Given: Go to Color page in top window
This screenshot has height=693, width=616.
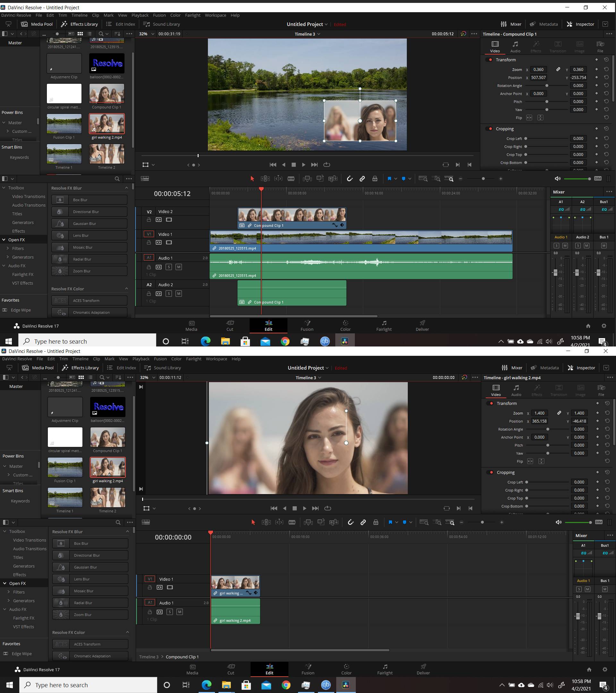Looking at the screenshot, I should point(345,325).
